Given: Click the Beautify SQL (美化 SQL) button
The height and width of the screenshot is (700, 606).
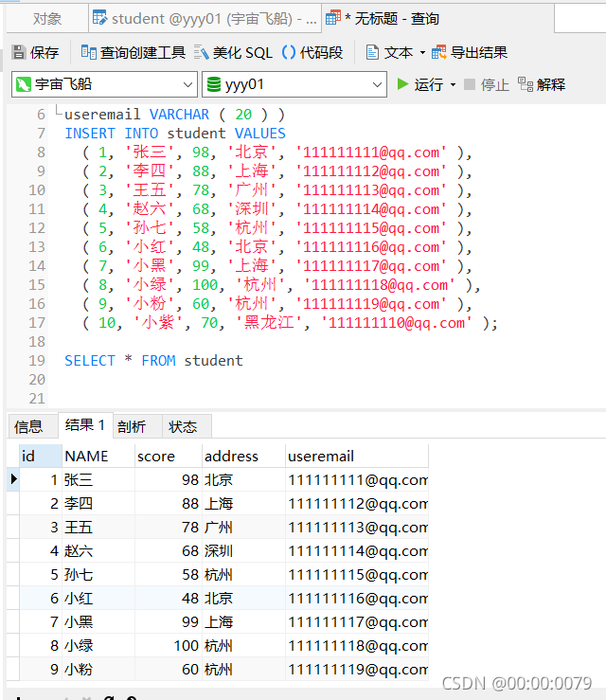Looking at the screenshot, I should (233, 52).
